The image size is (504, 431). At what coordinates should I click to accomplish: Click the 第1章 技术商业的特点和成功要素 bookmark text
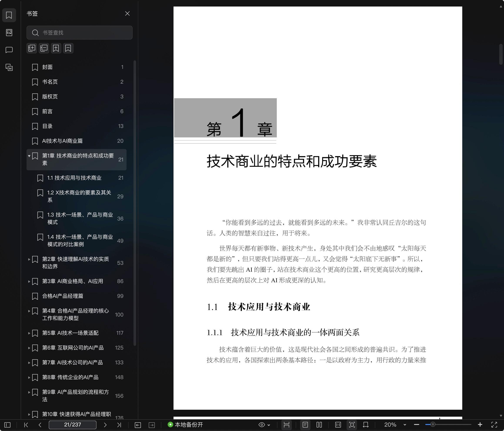tap(78, 159)
